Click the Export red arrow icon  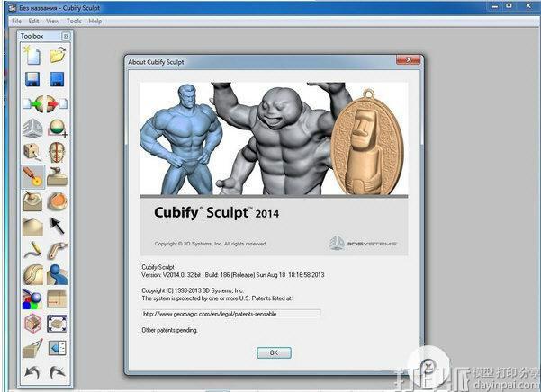point(57,103)
